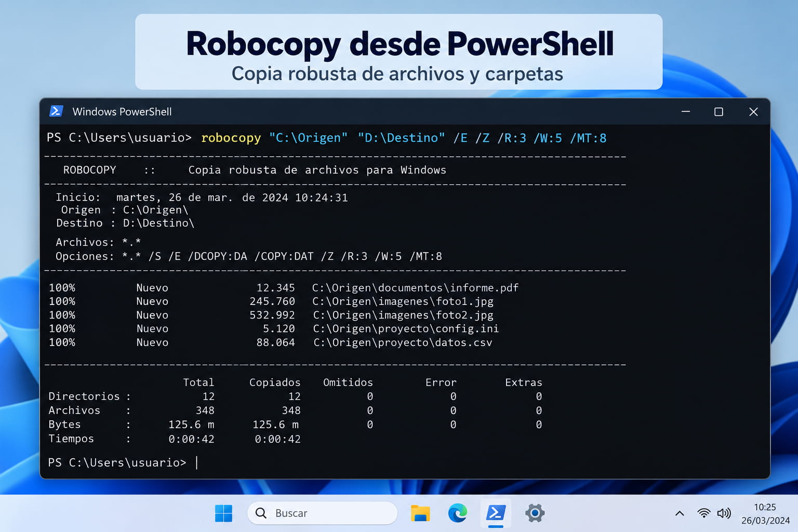
Task: Click the Windows PowerShell title text
Action: [x=122, y=112]
